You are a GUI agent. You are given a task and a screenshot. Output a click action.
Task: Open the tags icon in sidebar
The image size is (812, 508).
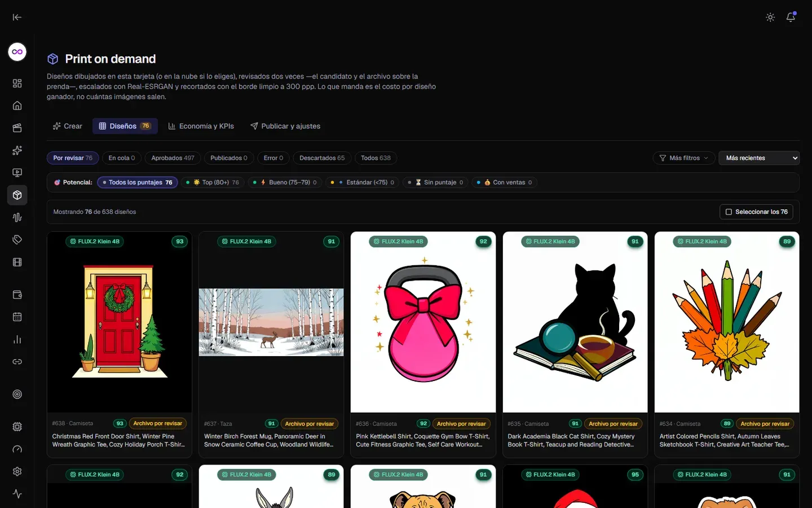pyautogui.click(x=17, y=240)
